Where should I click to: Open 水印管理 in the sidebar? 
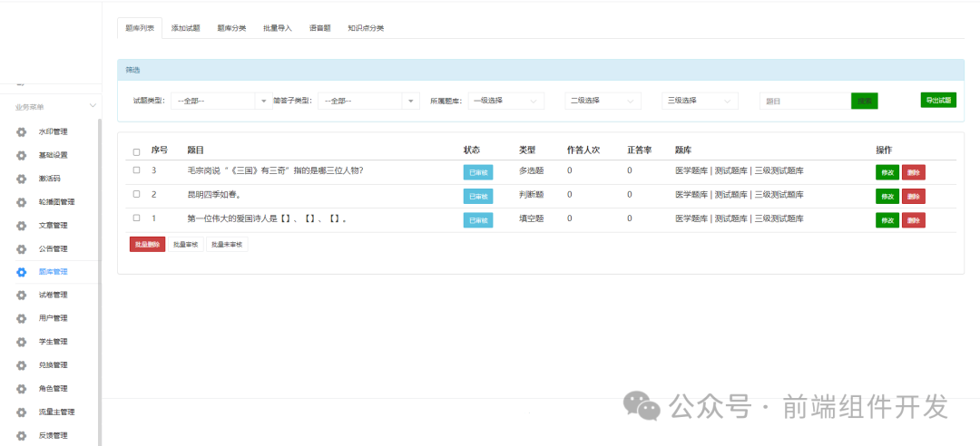coord(53,131)
